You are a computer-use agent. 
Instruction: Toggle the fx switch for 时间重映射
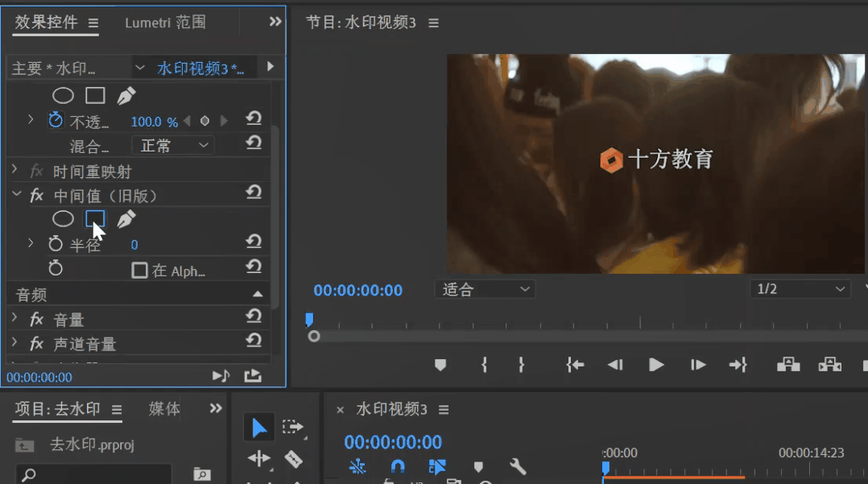pos(36,171)
